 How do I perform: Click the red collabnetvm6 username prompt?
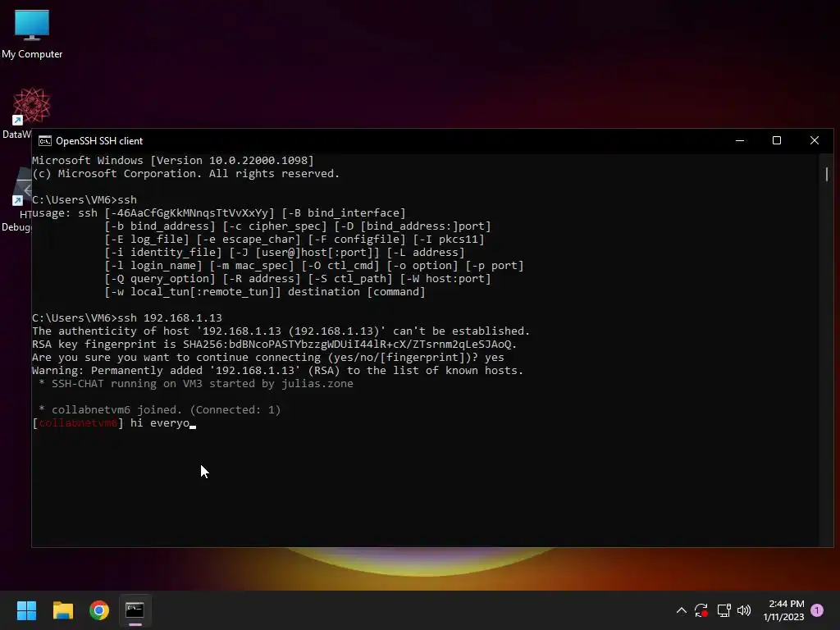(x=78, y=423)
